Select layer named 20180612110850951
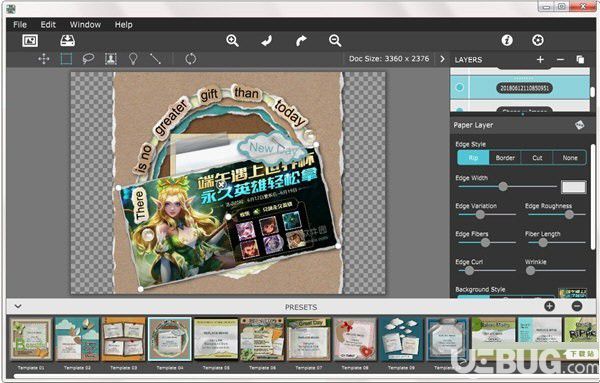This screenshot has width=600, height=383. coord(523,88)
